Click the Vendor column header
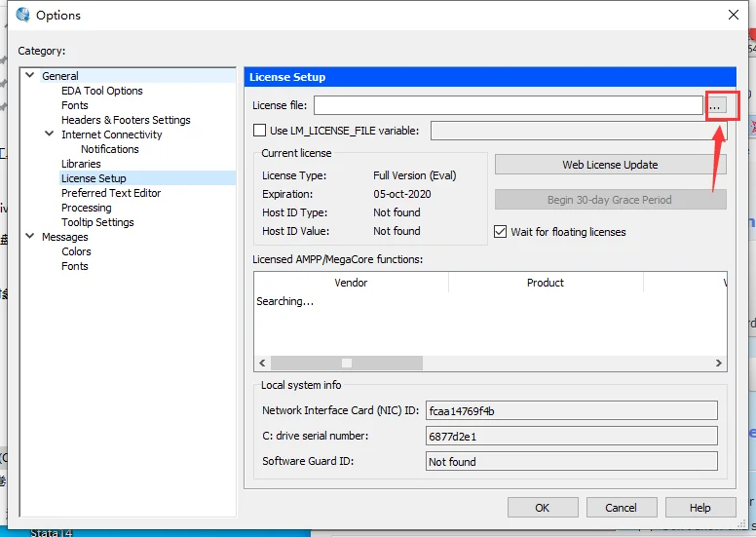756x537 pixels. click(351, 283)
